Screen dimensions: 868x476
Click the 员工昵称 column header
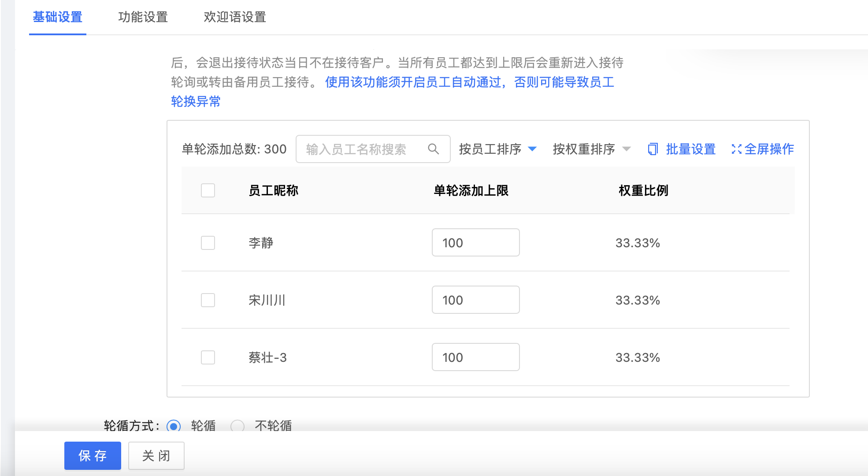pos(274,190)
